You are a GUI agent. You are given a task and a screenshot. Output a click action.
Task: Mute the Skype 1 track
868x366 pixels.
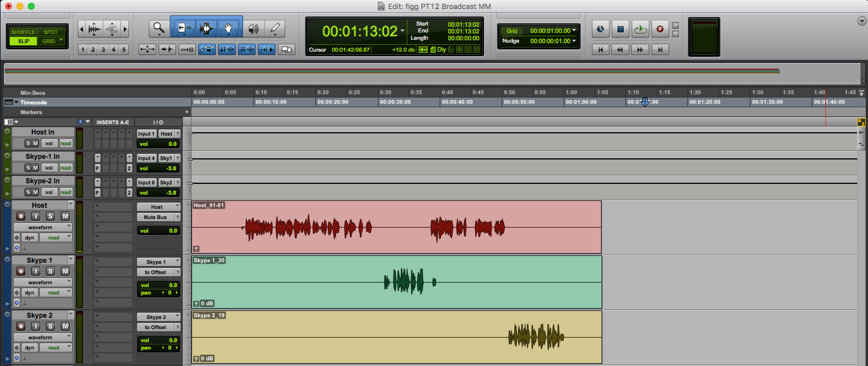pyautogui.click(x=65, y=271)
